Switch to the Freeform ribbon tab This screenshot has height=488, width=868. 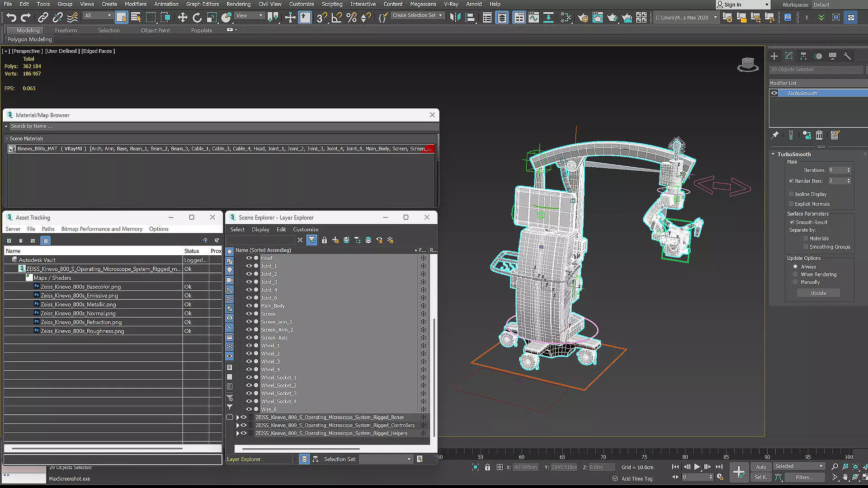[66, 30]
